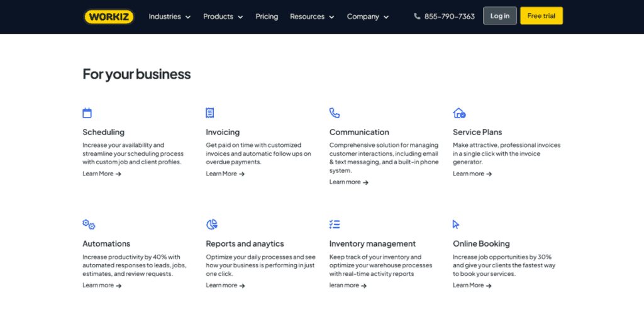This screenshot has width=644, height=310.
Task: Open Learn More under Online Booking
Action: click(472, 285)
